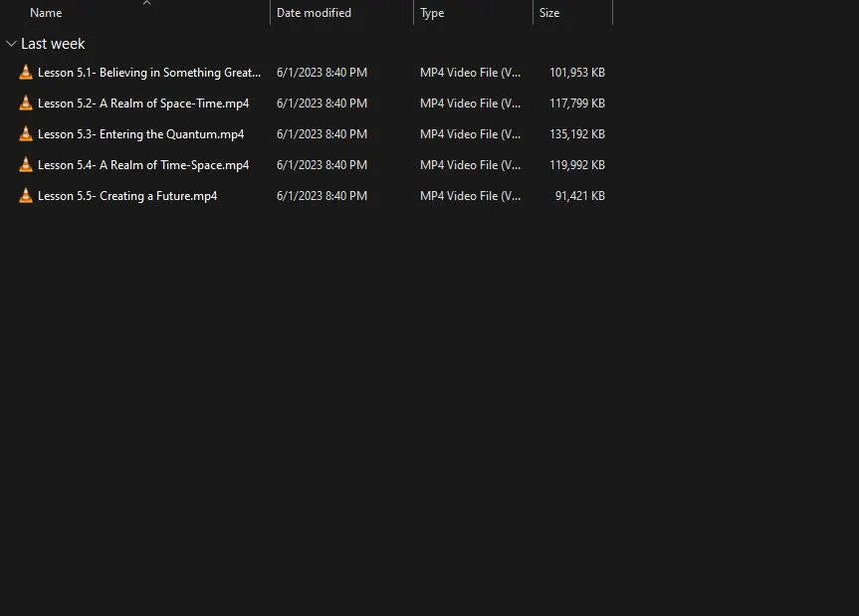859x616 pixels.
Task: Click the sort arrow above the Name column
Action: pyautogui.click(x=146, y=3)
